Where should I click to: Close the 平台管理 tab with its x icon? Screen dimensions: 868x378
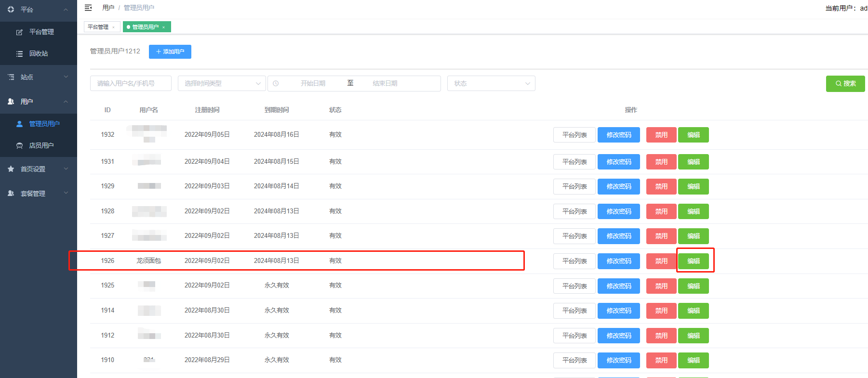point(113,27)
